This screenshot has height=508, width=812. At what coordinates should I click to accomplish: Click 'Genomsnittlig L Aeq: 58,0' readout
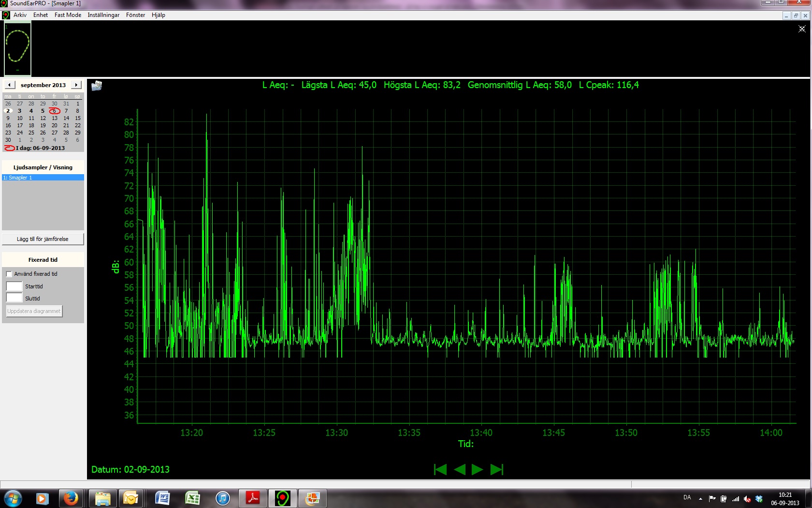(x=520, y=85)
